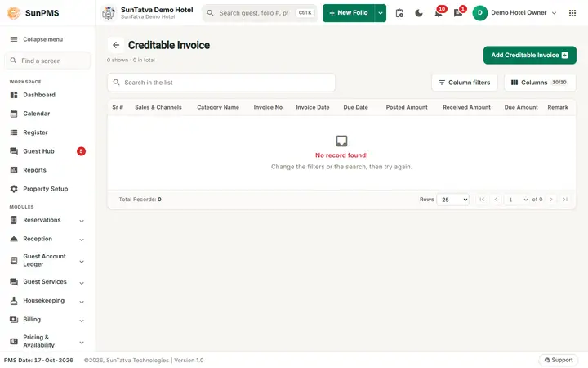Click the Pricing & Availability icon
Screen dimensions: 588x368
14,341
